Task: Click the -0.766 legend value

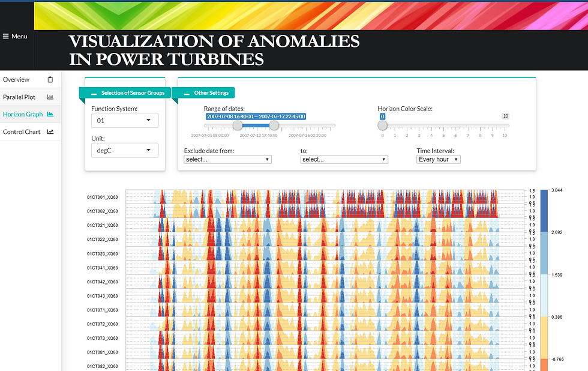Action: (x=557, y=360)
